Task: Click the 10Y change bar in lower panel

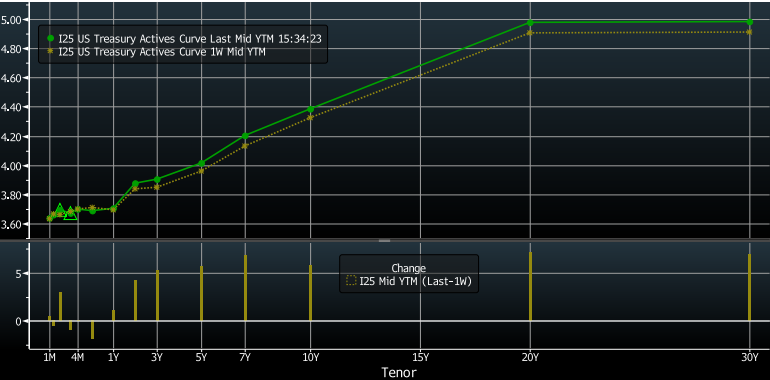Action: [x=310, y=293]
